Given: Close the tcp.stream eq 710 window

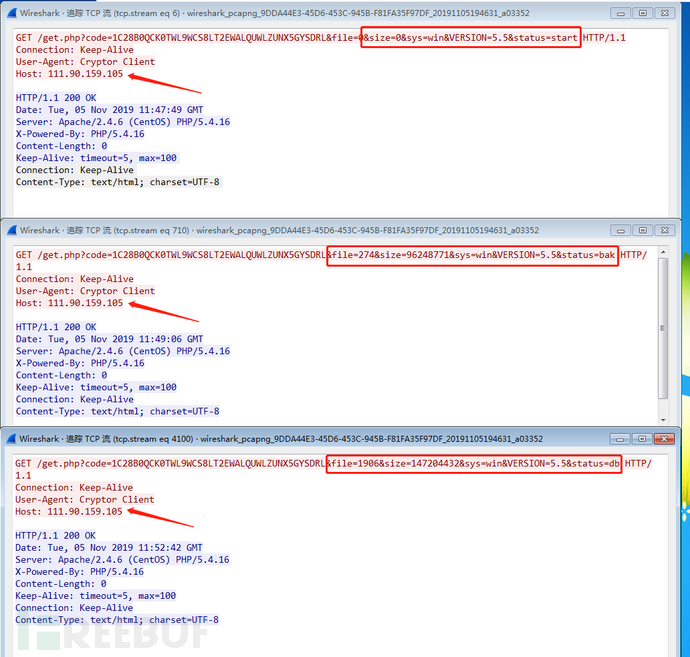Looking at the screenshot, I should 664,230.
